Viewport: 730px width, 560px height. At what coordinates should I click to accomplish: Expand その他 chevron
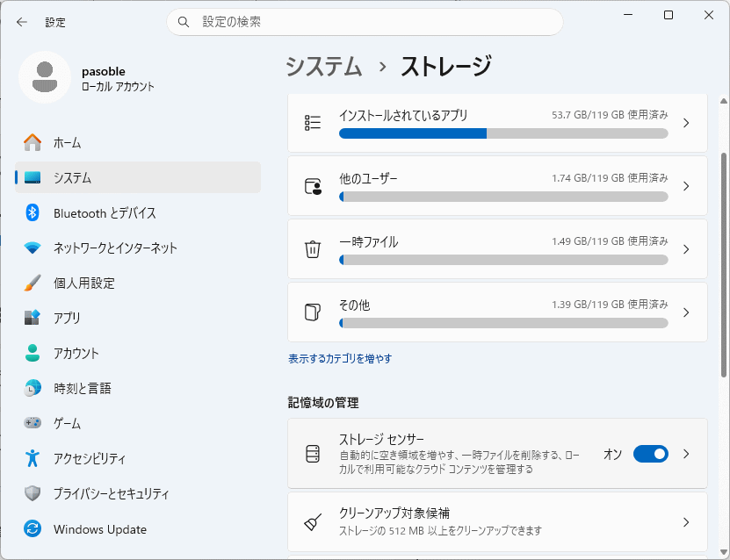[x=686, y=312]
